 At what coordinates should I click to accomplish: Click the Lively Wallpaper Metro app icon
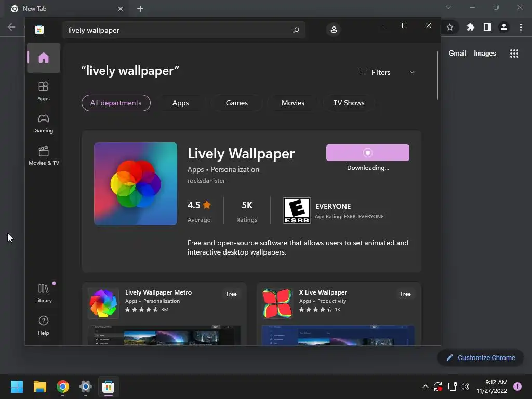pyautogui.click(x=103, y=303)
